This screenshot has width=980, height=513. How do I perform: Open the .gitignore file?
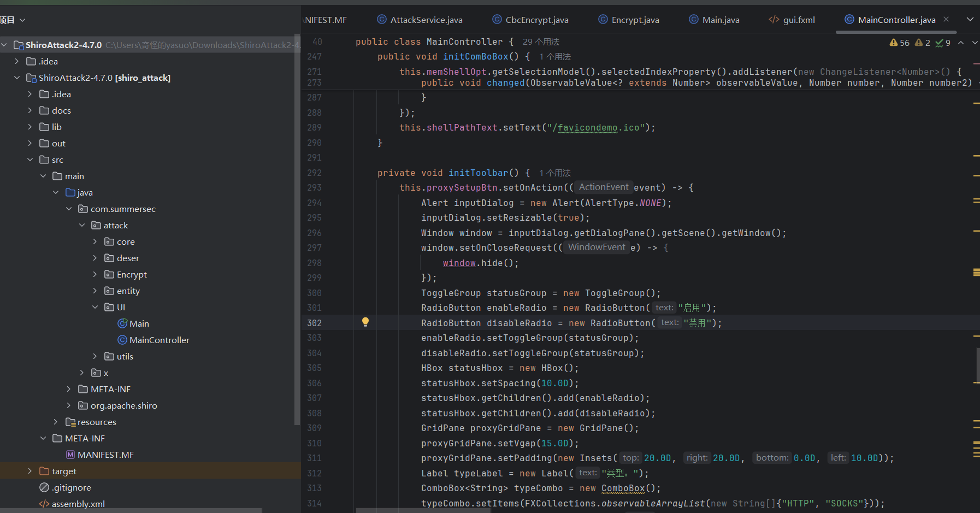pyautogui.click(x=71, y=487)
